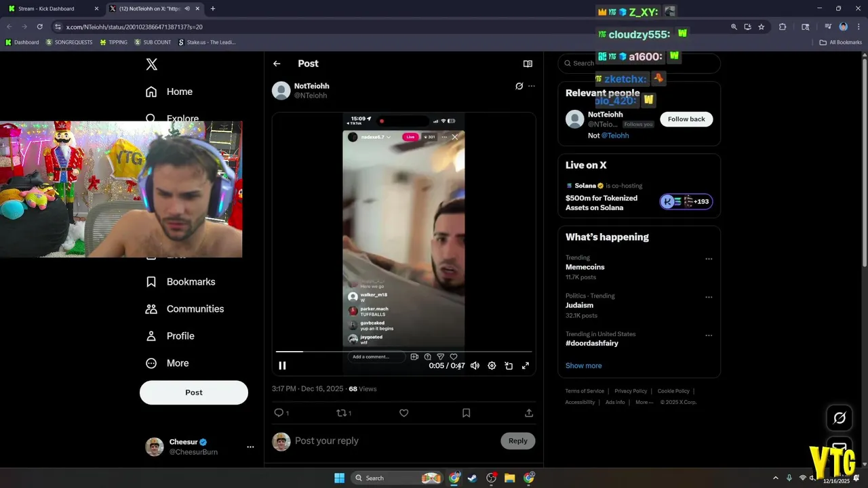This screenshot has width=868, height=488.
Task: Open the SONGREQUESTS bookmark
Action: pos(69,42)
